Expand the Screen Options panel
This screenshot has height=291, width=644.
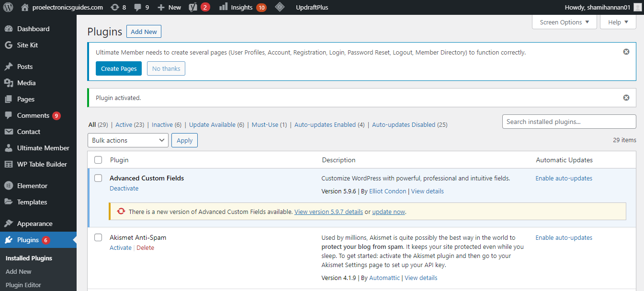[564, 22]
